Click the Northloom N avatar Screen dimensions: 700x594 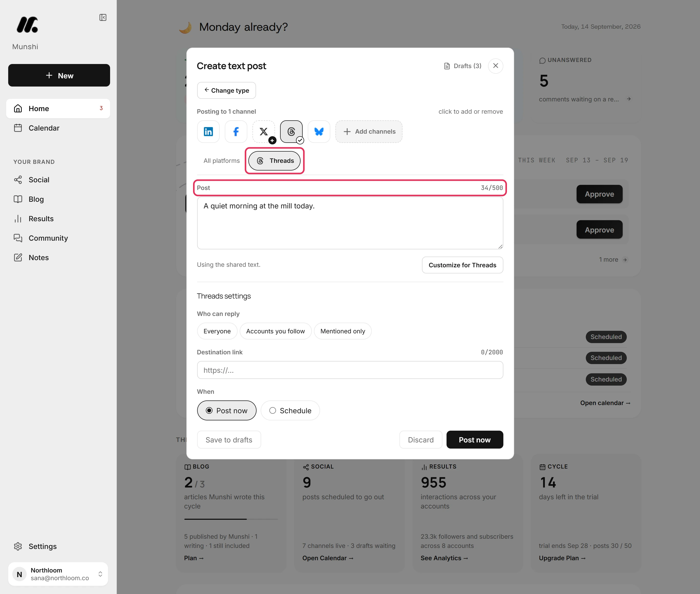click(x=19, y=574)
